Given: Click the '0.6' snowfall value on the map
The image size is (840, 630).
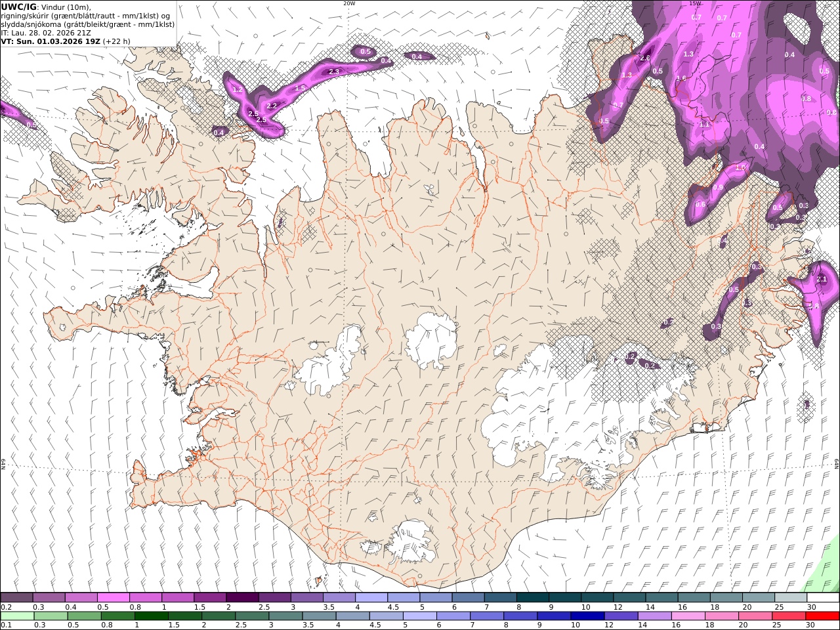Looking at the screenshot, I should [700, 205].
